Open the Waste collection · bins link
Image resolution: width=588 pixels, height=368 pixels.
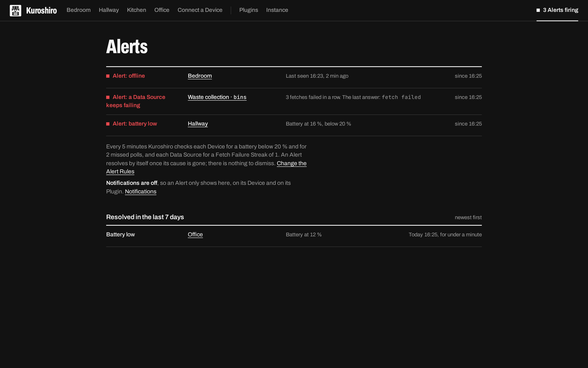pyautogui.click(x=217, y=97)
